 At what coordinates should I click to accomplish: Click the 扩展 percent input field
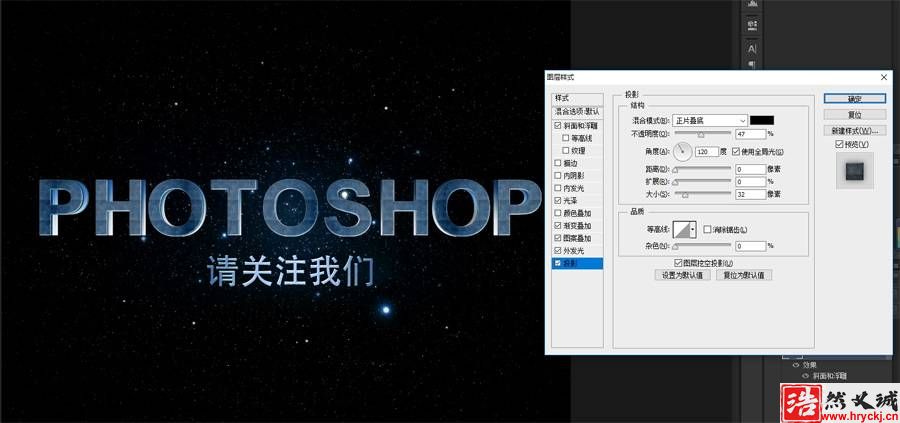tap(751, 182)
